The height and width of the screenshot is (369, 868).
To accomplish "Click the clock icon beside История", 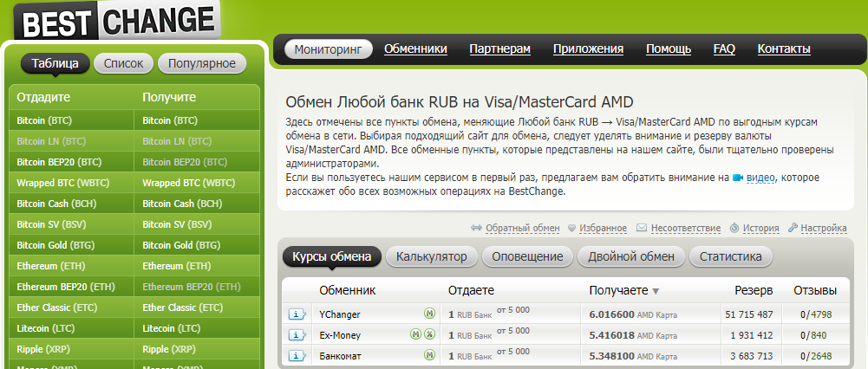I will (x=734, y=228).
